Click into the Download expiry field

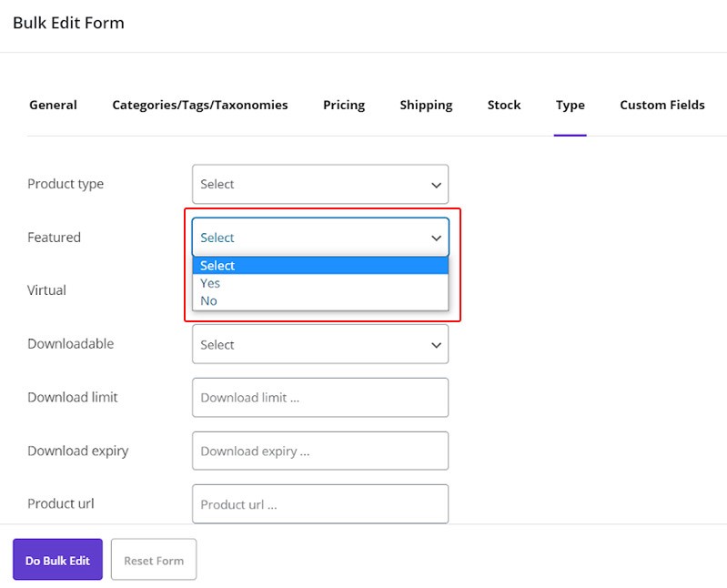pos(319,451)
